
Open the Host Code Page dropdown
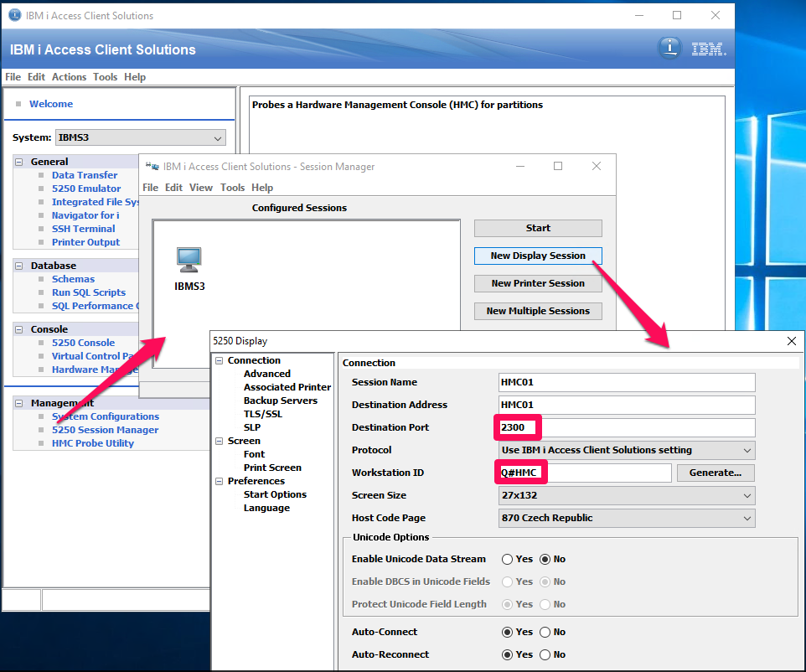748,518
